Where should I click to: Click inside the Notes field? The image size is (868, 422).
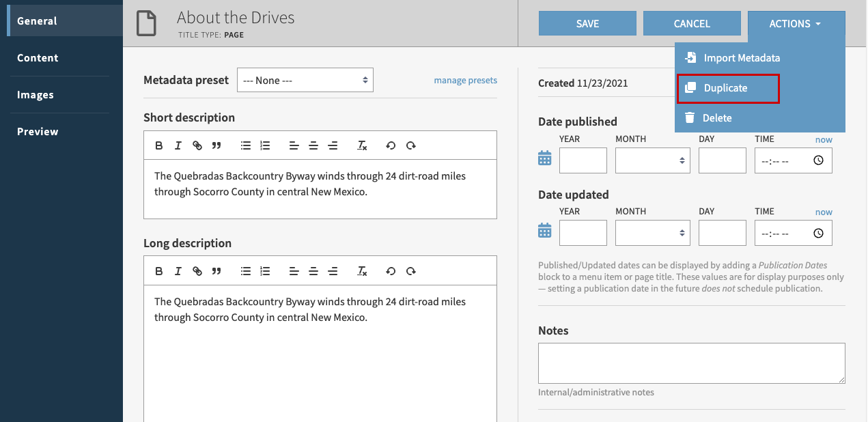pos(692,363)
